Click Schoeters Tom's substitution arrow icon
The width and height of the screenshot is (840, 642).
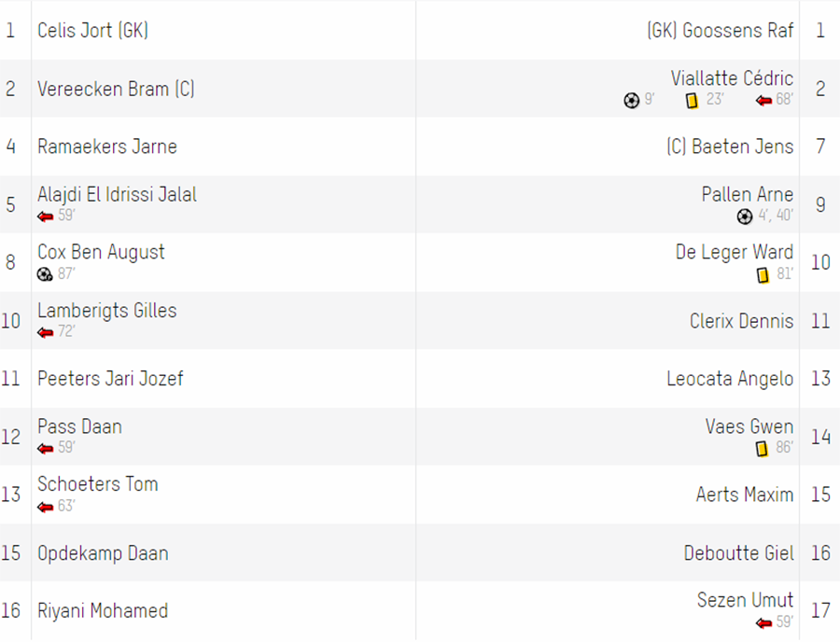click(46, 507)
